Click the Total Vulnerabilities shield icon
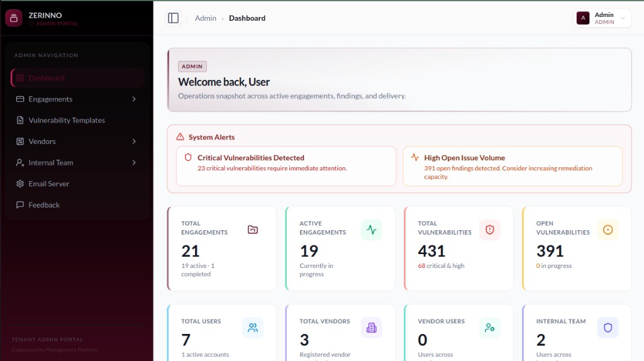The image size is (644, 361). [489, 230]
